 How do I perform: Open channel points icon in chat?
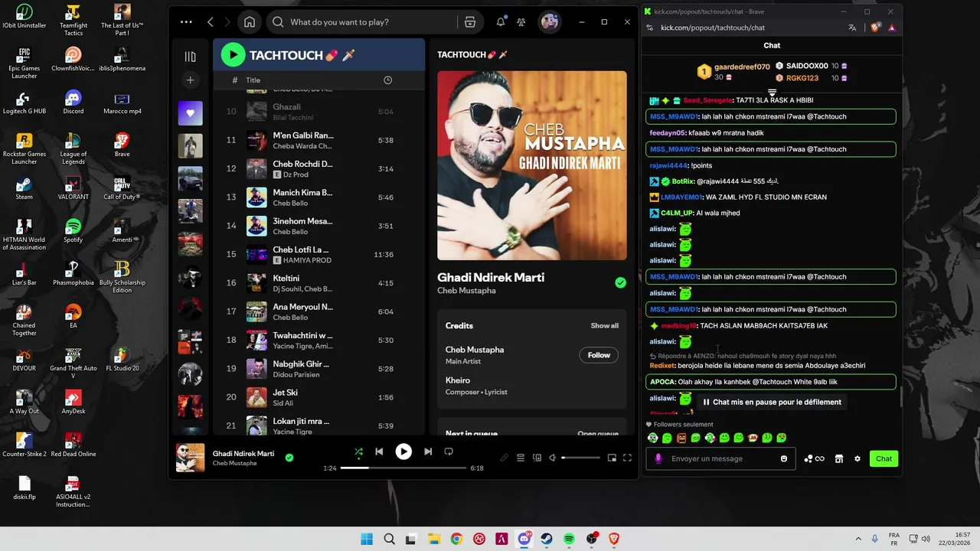[x=815, y=458]
